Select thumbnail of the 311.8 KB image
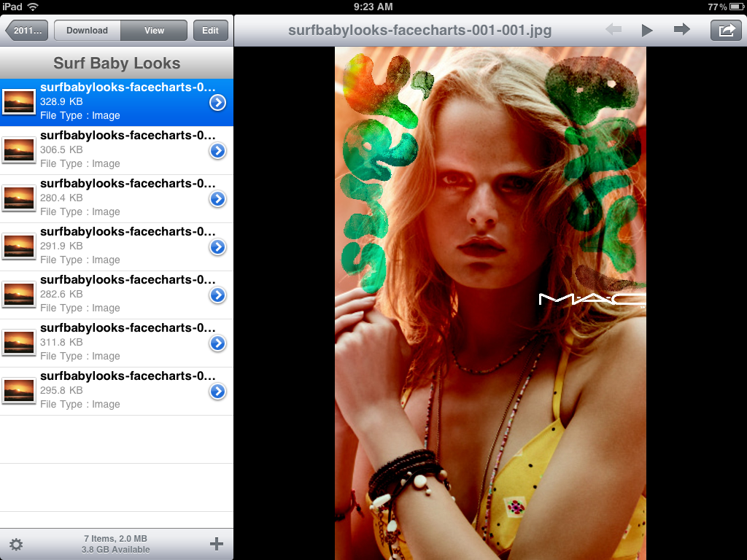 [19, 343]
